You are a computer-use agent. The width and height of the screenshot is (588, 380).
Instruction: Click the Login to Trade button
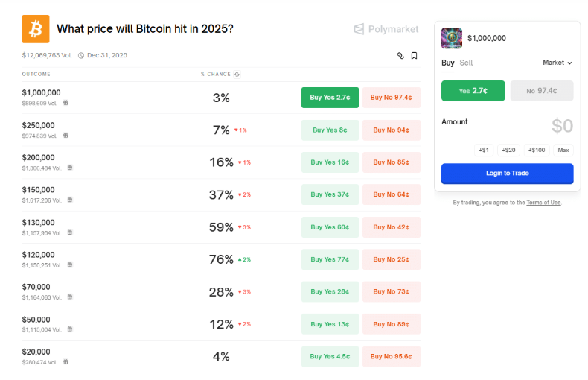click(x=508, y=174)
